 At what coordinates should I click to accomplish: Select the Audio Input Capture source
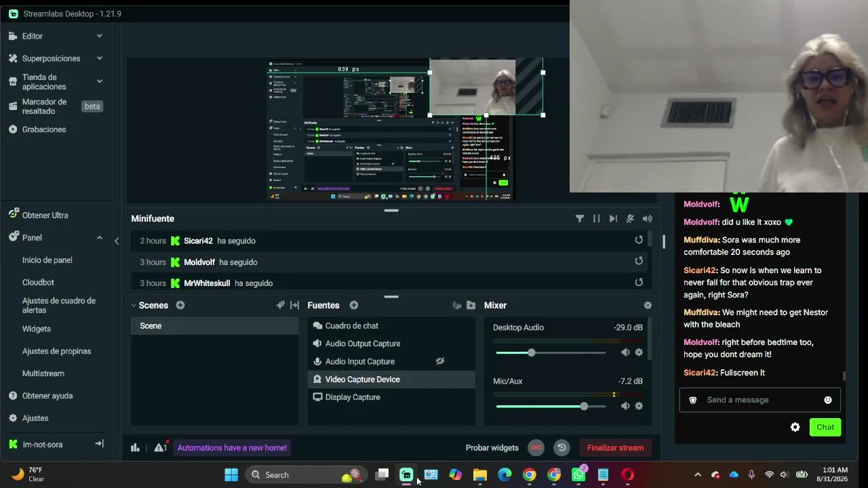pyautogui.click(x=391, y=361)
